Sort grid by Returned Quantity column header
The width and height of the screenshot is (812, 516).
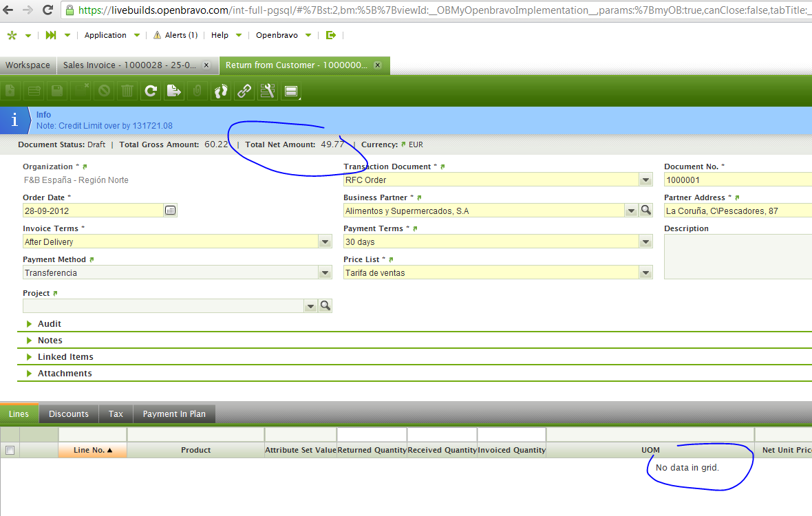(x=372, y=450)
